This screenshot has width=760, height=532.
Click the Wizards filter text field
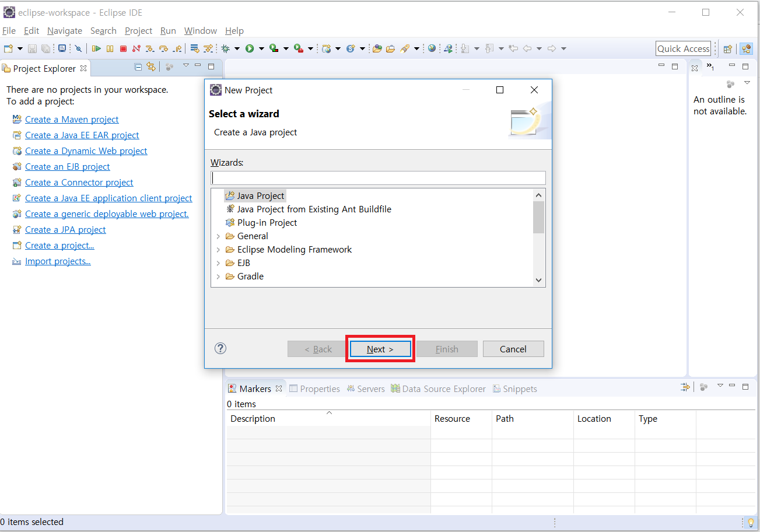[x=378, y=178]
